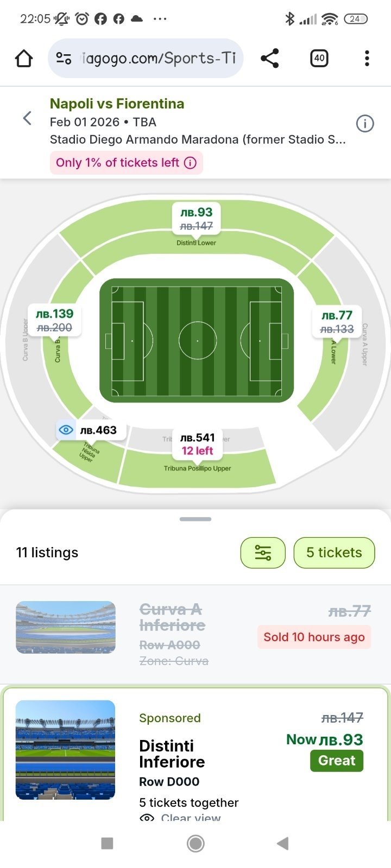
Task: Toggle clear view eye on лв.463 marker
Action: point(66,430)
